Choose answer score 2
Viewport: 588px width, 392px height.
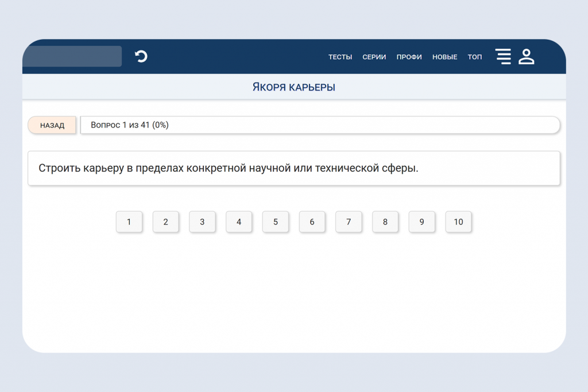[166, 222]
